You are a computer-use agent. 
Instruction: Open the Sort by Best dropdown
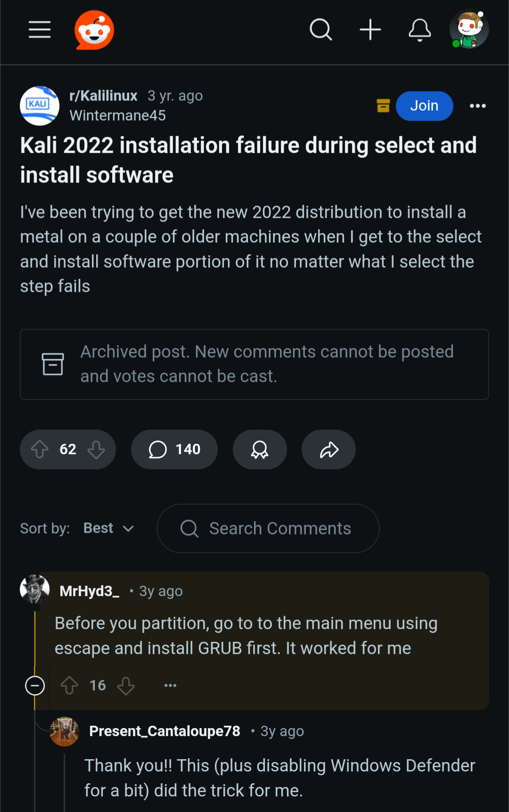109,528
